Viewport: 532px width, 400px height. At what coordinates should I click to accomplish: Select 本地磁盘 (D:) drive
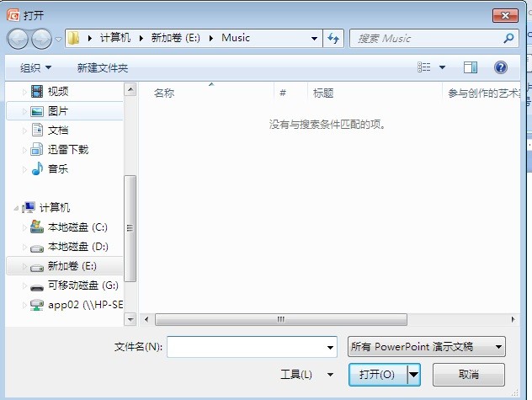pyautogui.click(x=78, y=246)
